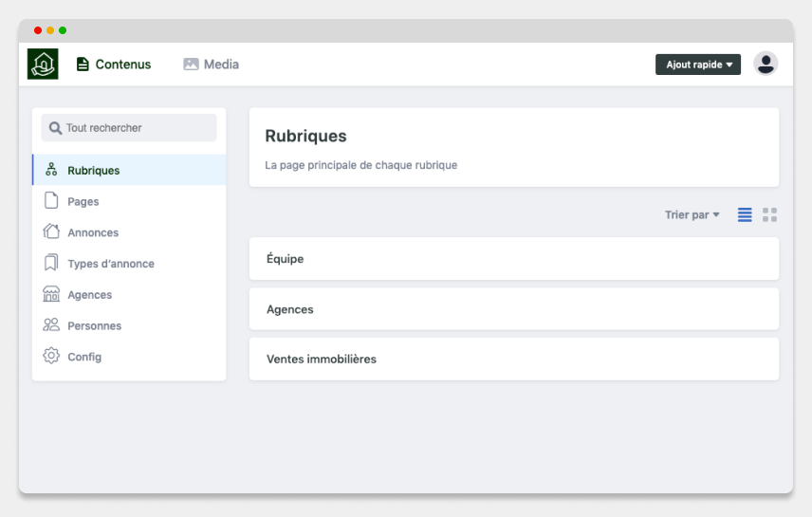This screenshot has width=812, height=517.
Task: Click the Pages document icon
Action: click(51, 200)
